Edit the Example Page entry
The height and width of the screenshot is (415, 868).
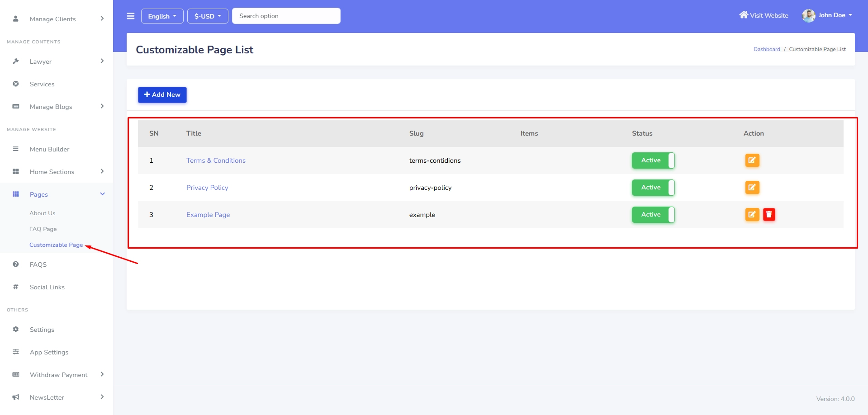752,215
